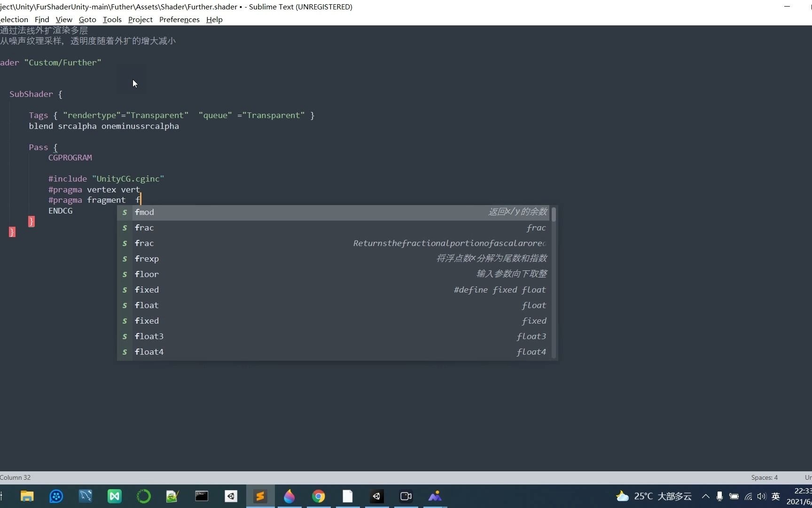Click the autocomplete popup scrollbar thumb

tap(554, 214)
